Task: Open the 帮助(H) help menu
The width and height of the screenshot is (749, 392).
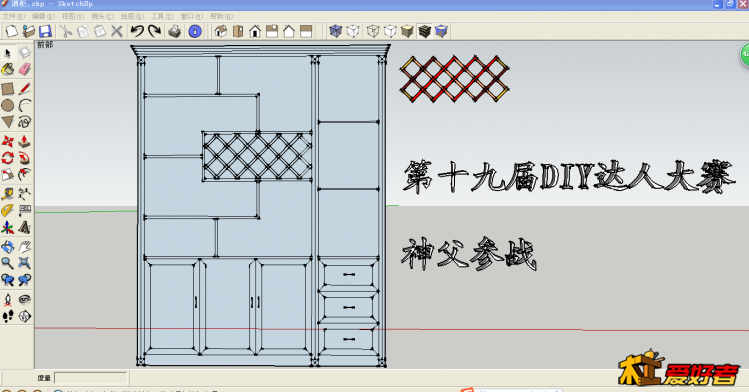Action: [x=221, y=16]
